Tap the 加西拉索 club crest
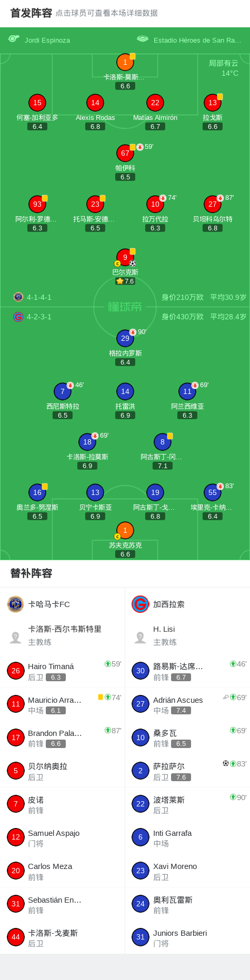 (141, 604)
